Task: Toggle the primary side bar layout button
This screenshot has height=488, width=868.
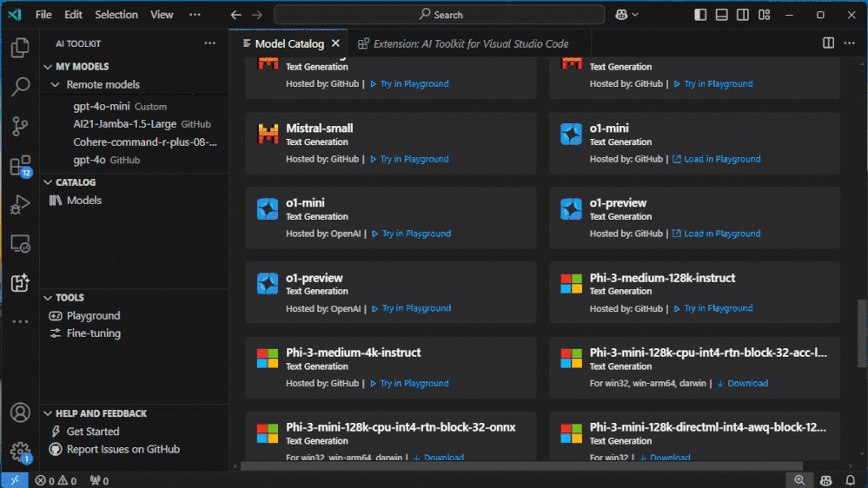Action: point(699,15)
